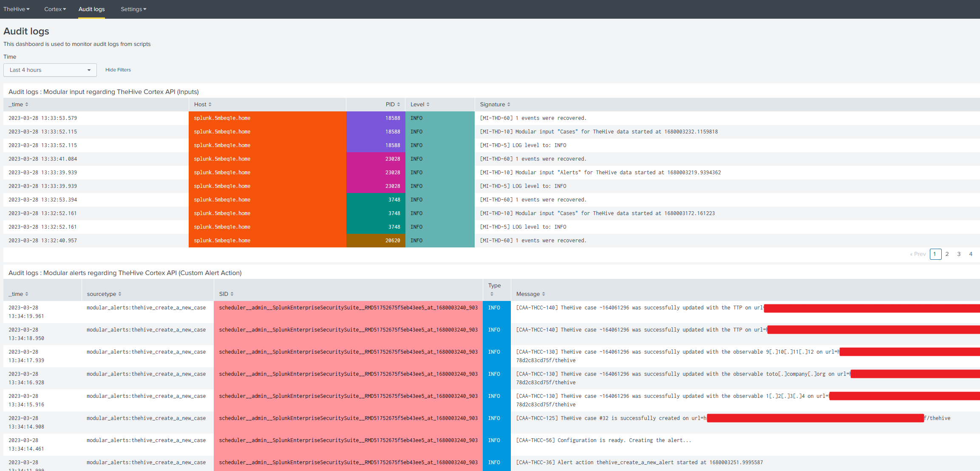This screenshot has width=980, height=471.
Task: Select the Audit logs tab
Action: tap(91, 9)
